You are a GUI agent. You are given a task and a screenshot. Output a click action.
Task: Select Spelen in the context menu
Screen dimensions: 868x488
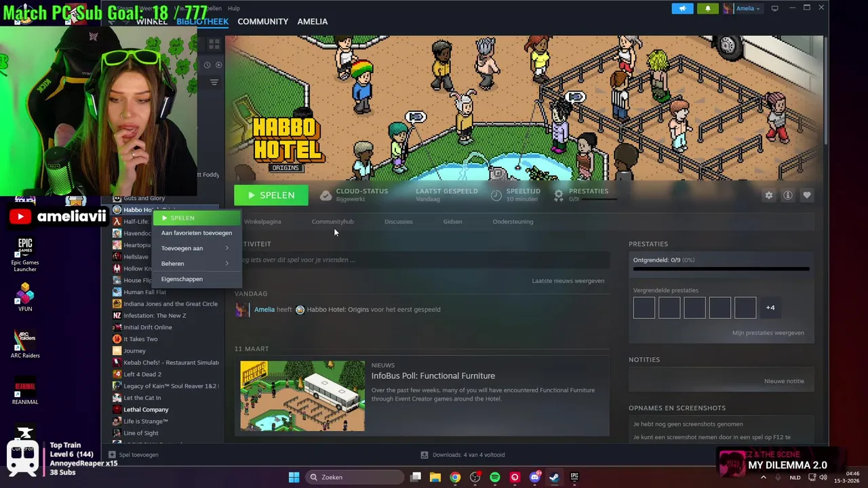pyautogui.click(x=197, y=218)
